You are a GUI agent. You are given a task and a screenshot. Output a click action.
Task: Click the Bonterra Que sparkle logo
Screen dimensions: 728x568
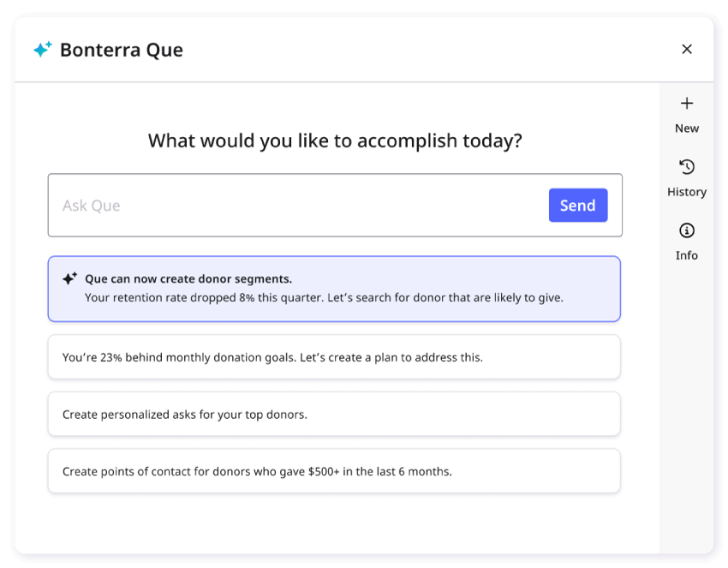click(42, 50)
